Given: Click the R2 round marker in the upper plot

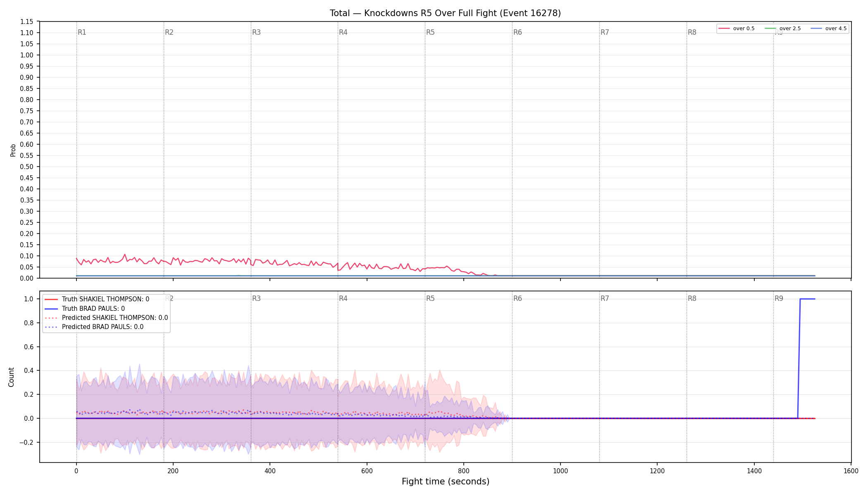Looking at the screenshot, I should (169, 32).
